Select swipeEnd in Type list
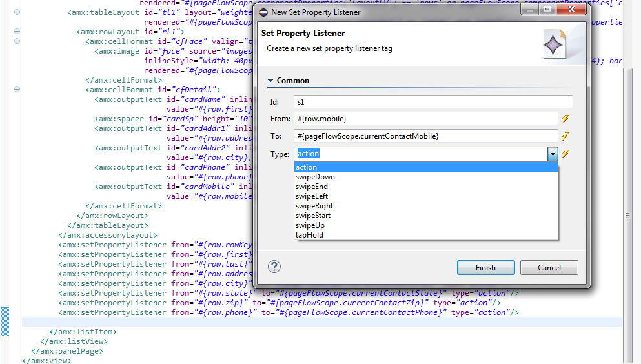Image resolution: width=641 pixels, height=364 pixels. (x=426, y=187)
